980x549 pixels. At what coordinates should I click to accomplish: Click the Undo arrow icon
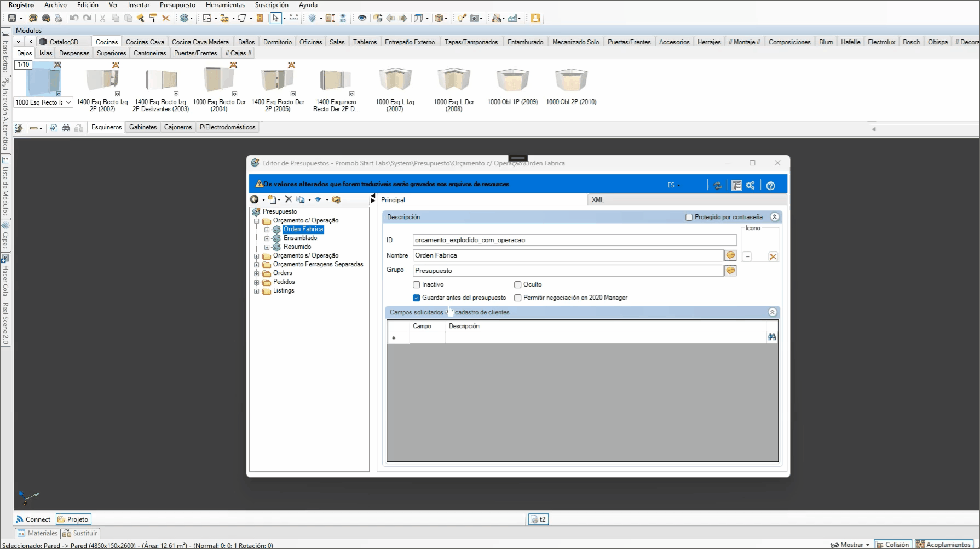[74, 18]
